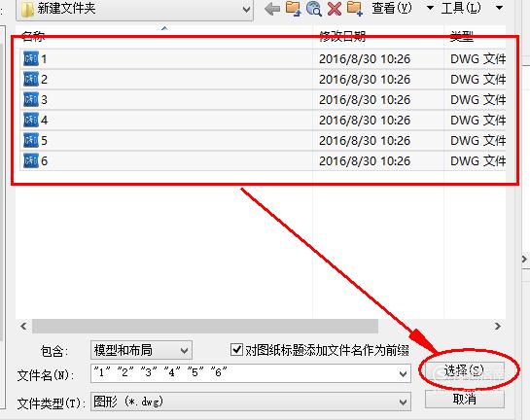This screenshot has height=420, width=530.
Task: Click the dropdown arrow after 工具(L)
Action: tap(499, 8)
